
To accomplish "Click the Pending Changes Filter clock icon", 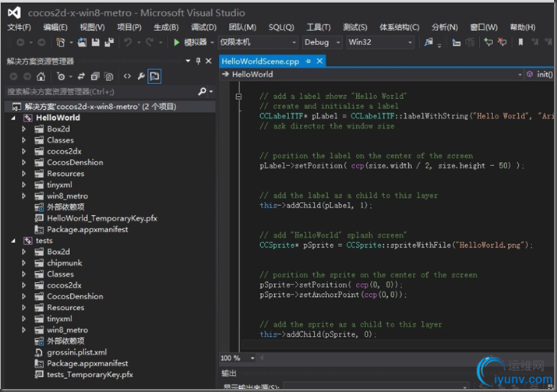I will point(61,76).
